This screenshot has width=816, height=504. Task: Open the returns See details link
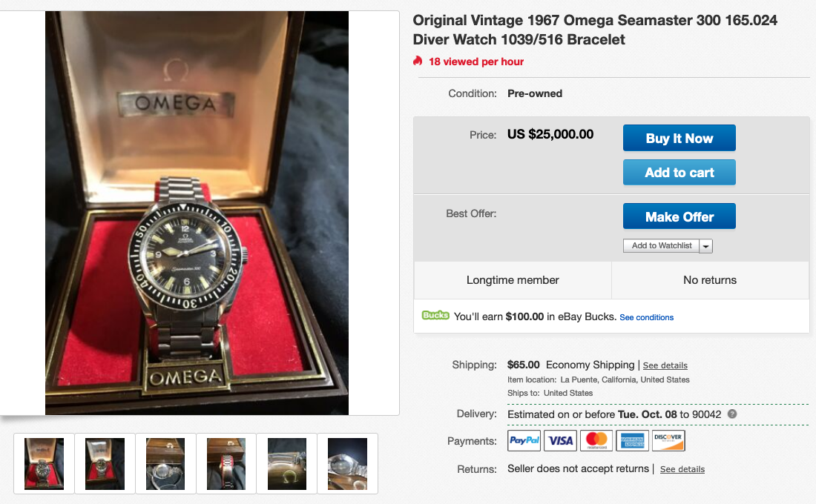(x=682, y=469)
